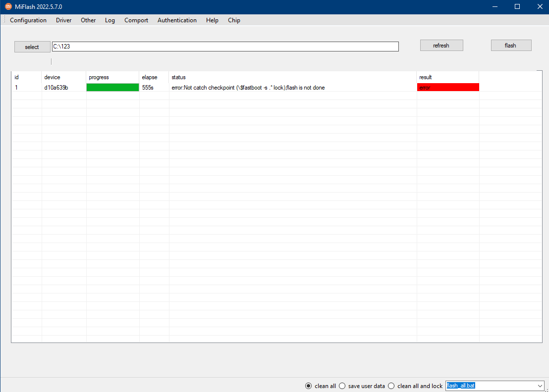
Task: Focus the C:\123 path input field
Action: click(225, 47)
